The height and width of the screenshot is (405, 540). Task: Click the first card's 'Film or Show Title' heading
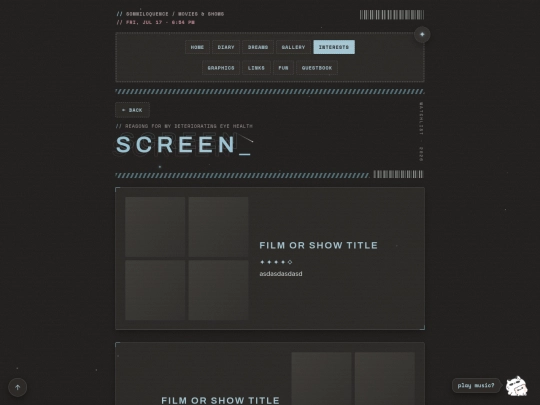click(319, 245)
